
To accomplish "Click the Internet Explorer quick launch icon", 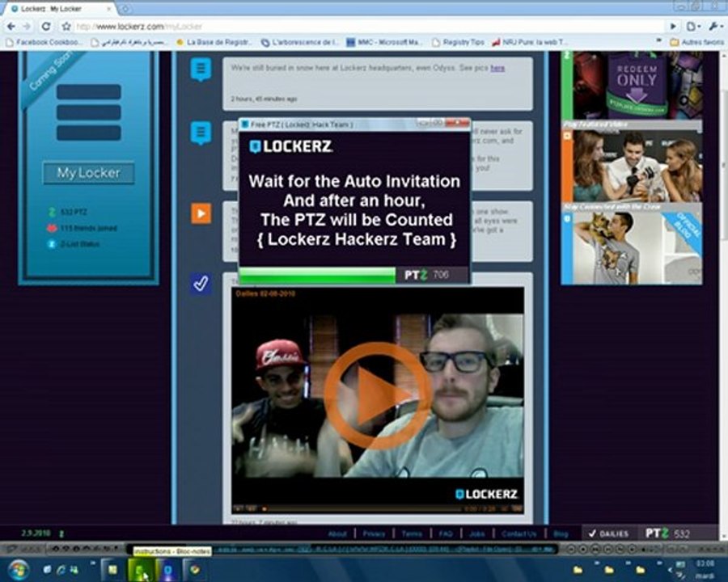I will tap(61, 569).
